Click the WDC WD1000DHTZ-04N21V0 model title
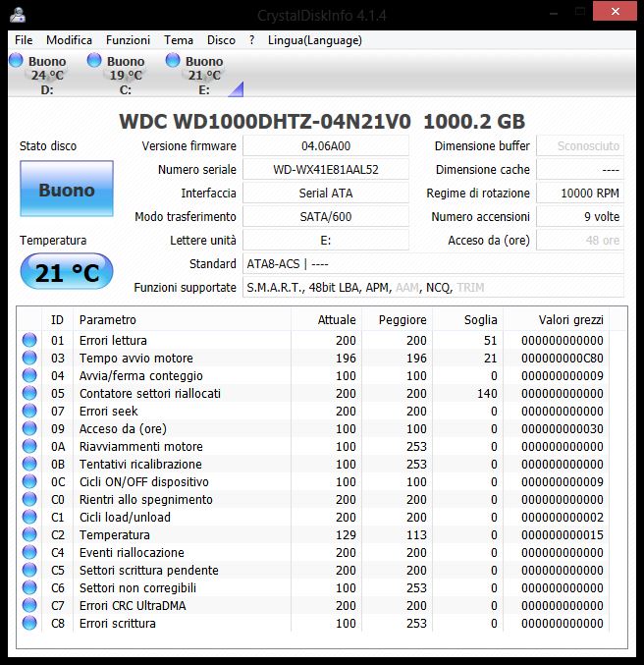 [x=265, y=122]
